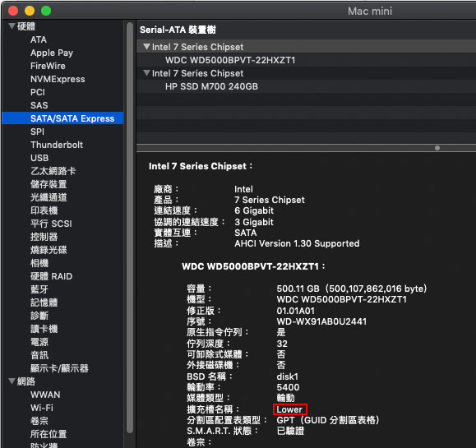
Task: Select 藍牙 in the sidebar
Action: pos(39,289)
